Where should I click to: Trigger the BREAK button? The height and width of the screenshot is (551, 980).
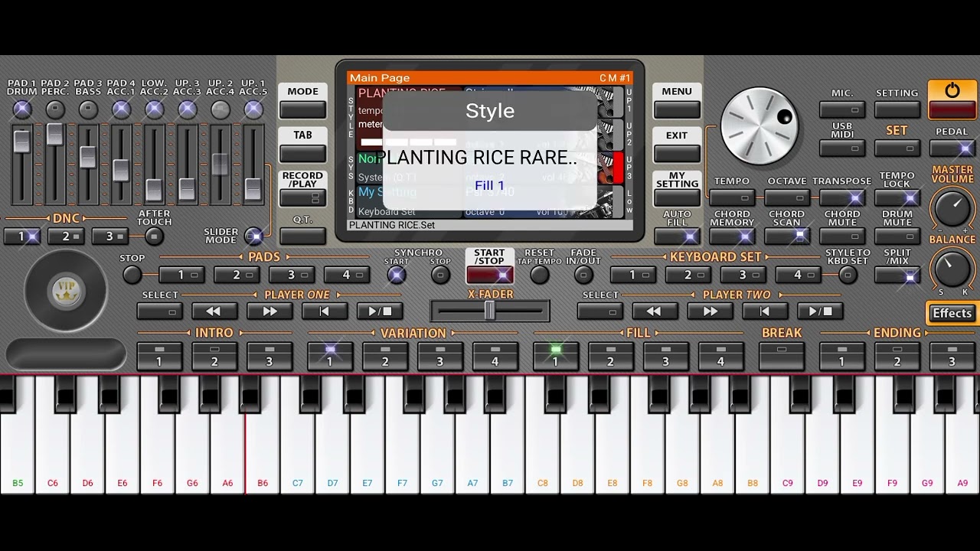(782, 357)
